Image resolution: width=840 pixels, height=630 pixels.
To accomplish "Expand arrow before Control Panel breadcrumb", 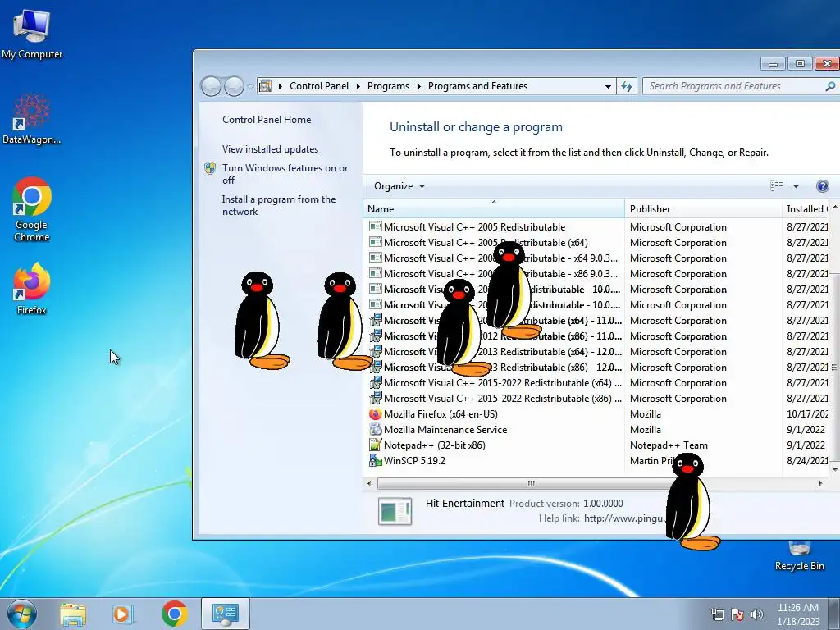I will click(x=281, y=86).
